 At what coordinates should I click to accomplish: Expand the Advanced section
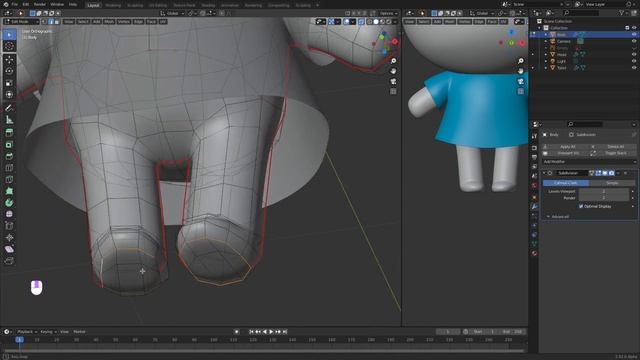(560, 217)
